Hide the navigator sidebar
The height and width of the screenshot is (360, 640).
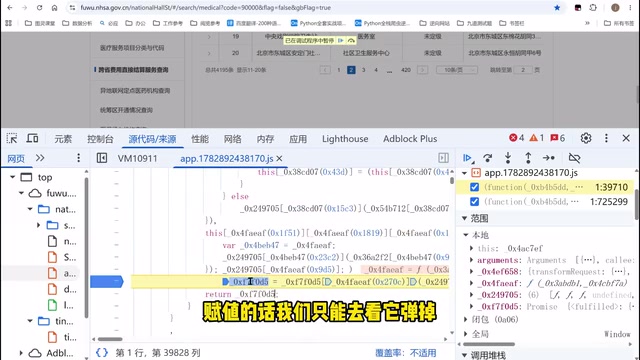pyautogui.click(x=102, y=158)
